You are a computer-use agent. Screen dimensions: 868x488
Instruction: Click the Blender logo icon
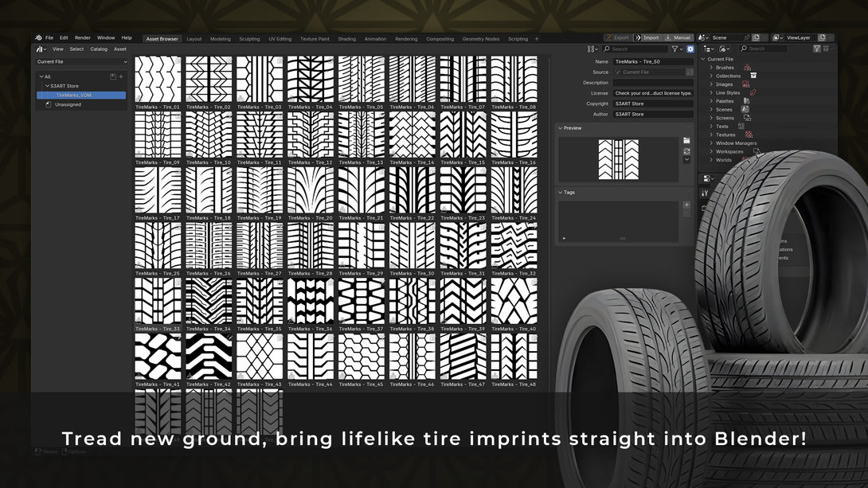[38, 37]
